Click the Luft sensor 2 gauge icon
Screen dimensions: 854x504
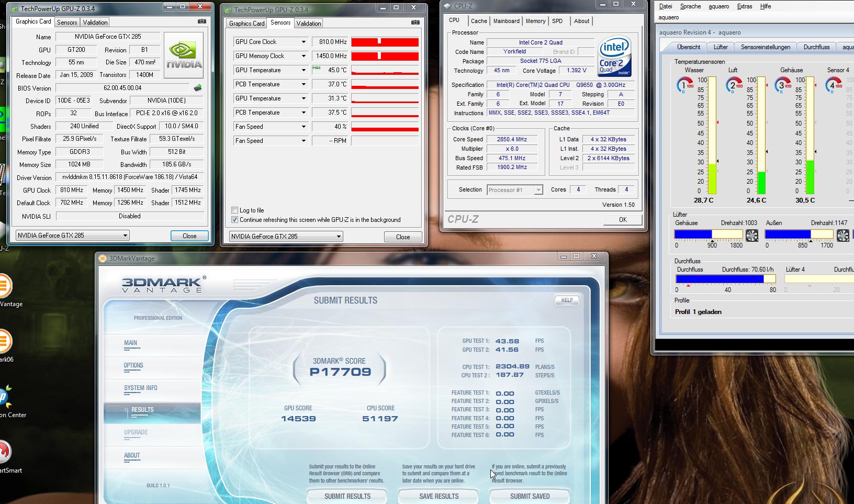(734, 85)
